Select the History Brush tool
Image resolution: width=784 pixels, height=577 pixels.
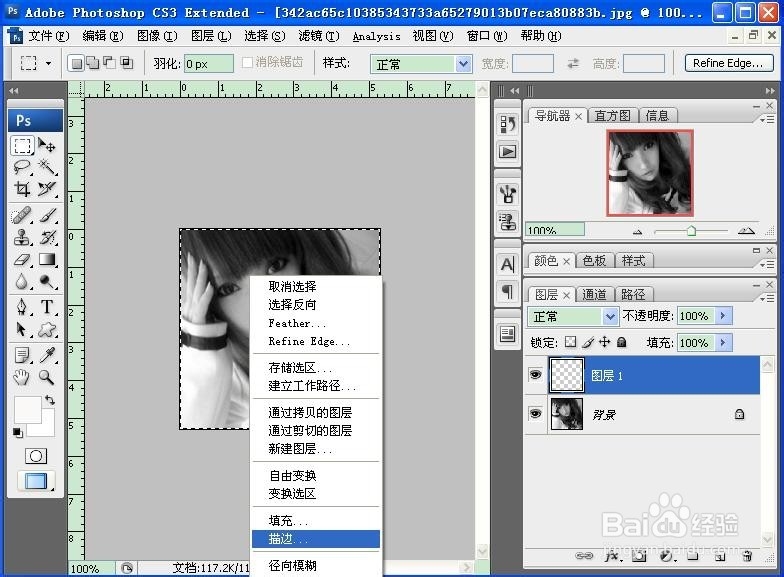(x=47, y=238)
